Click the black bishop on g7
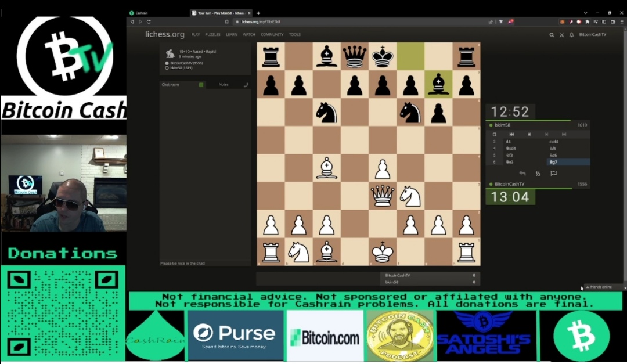The height and width of the screenshot is (364, 627). click(x=439, y=84)
